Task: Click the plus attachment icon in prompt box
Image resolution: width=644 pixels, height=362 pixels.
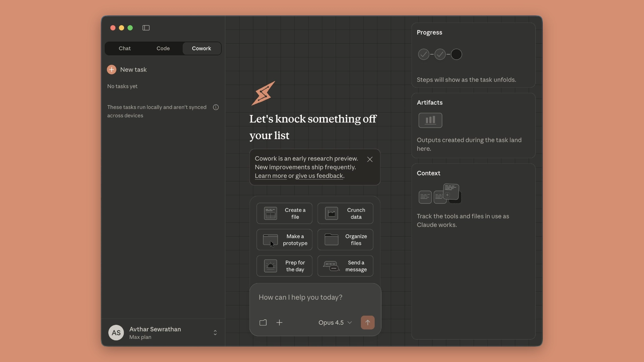Action: (x=279, y=322)
